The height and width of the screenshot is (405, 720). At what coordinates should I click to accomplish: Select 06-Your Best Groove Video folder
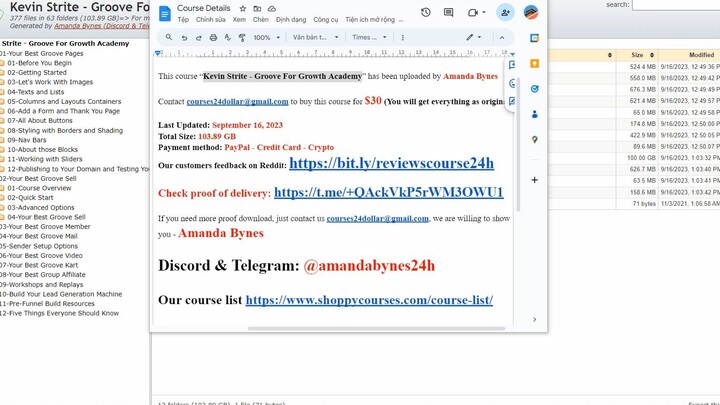[41, 255]
